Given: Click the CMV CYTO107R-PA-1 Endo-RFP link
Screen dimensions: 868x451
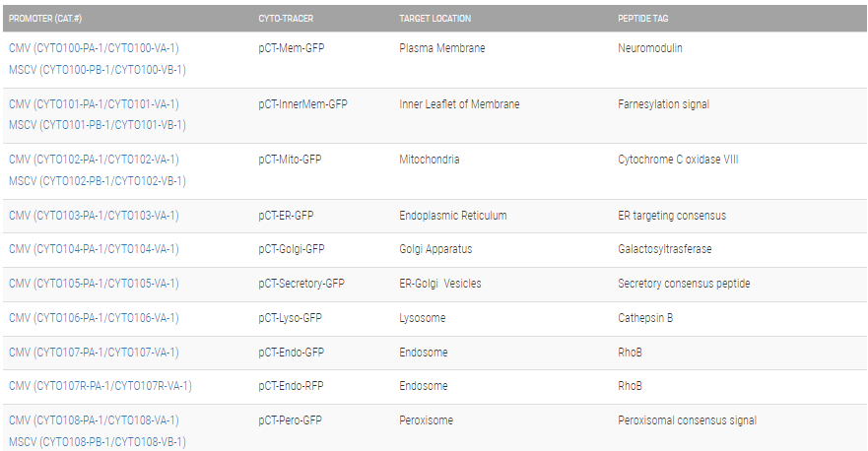Looking at the screenshot, I should [x=100, y=386].
